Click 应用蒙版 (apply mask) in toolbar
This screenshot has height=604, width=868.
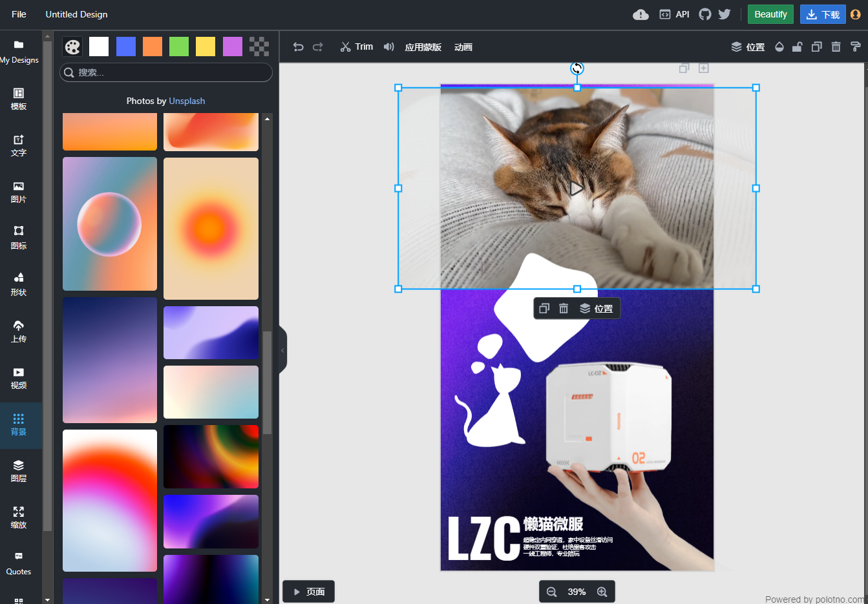pos(423,47)
